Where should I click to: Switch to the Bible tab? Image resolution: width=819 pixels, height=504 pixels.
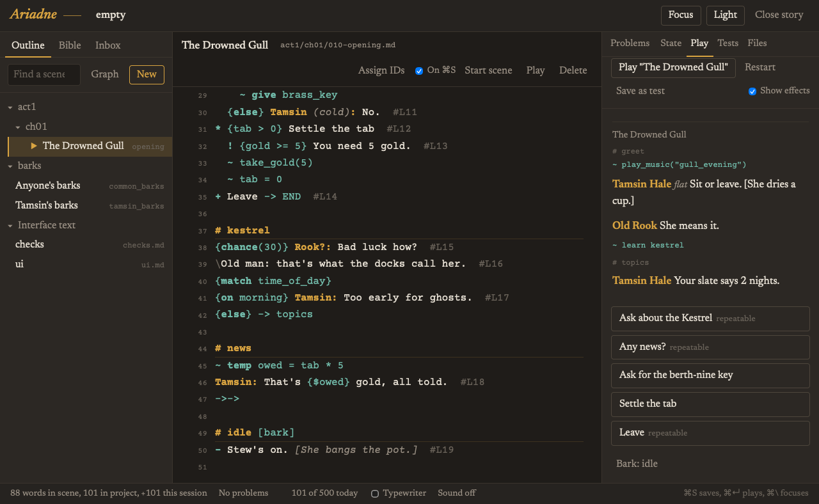pos(70,45)
